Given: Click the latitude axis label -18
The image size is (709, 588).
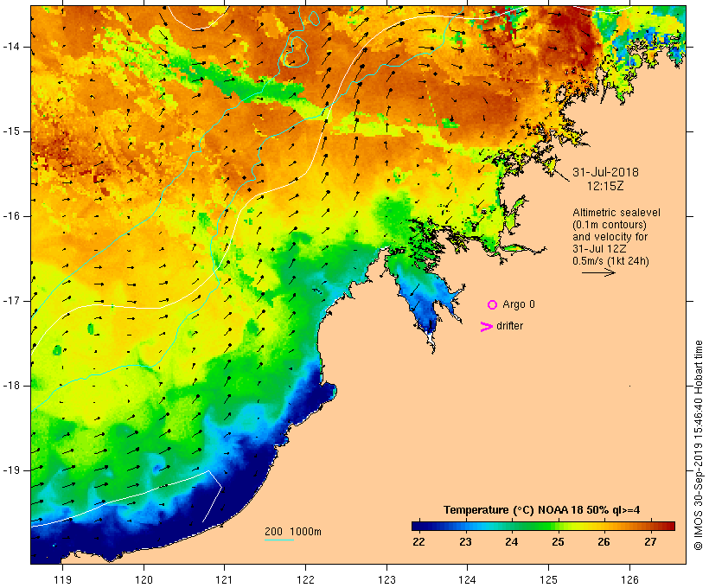Looking at the screenshot, I should point(10,386).
